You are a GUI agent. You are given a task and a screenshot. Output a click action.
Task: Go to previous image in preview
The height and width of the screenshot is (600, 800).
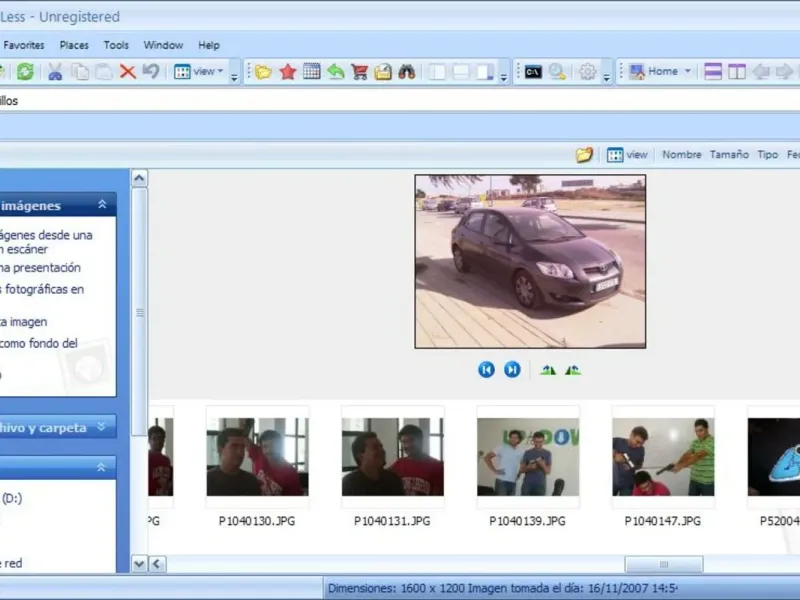coord(486,369)
